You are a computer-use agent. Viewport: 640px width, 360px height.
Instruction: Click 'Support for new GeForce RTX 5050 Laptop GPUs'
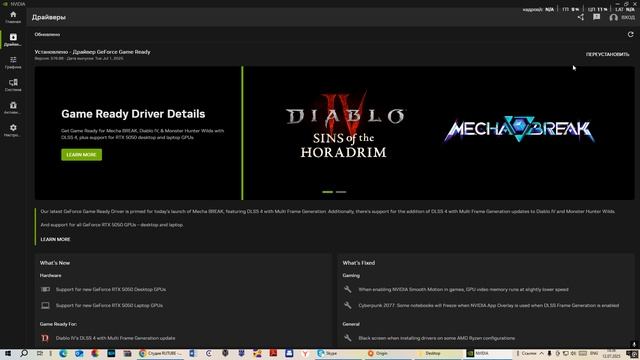click(109, 305)
